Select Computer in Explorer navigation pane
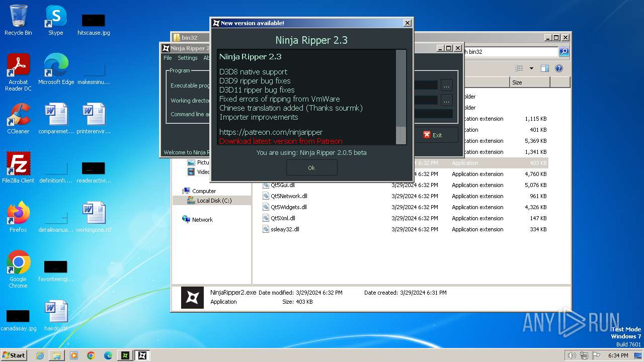644x362 pixels. (204, 191)
